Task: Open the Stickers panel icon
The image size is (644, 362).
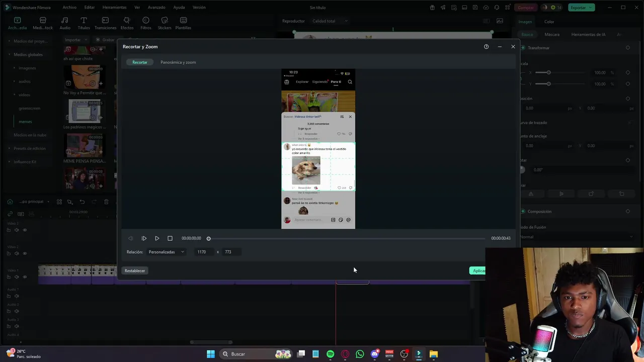Action: (x=165, y=20)
